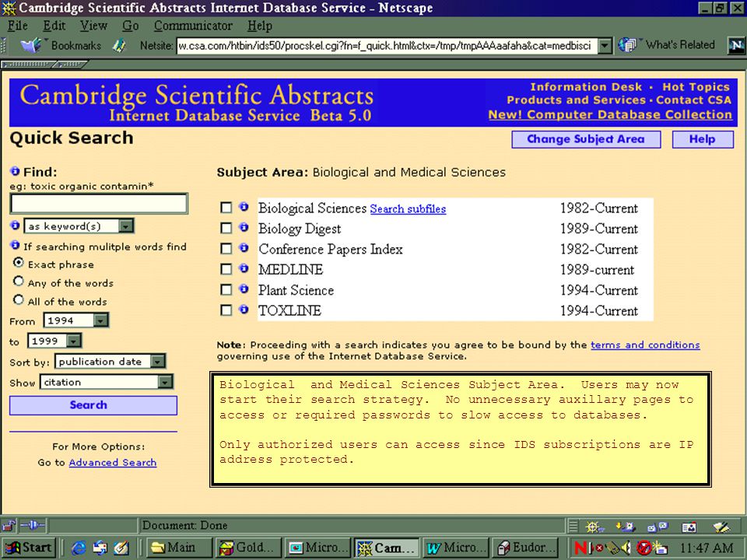This screenshot has width=747, height=560.
Task: Open the 'as keyword(s)' dropdown
Action: [79, 226]
